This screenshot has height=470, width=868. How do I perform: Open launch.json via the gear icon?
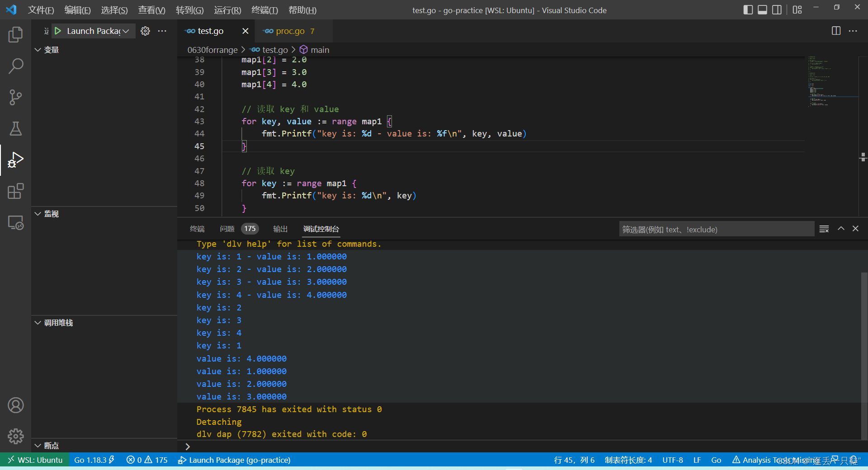pyautogui.click(x=145, y=31)
